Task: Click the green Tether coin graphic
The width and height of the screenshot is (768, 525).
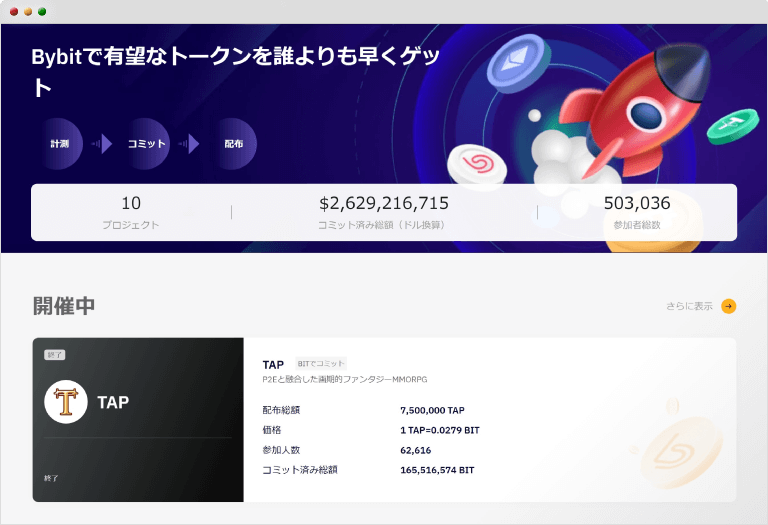Action: click(733, 126)
